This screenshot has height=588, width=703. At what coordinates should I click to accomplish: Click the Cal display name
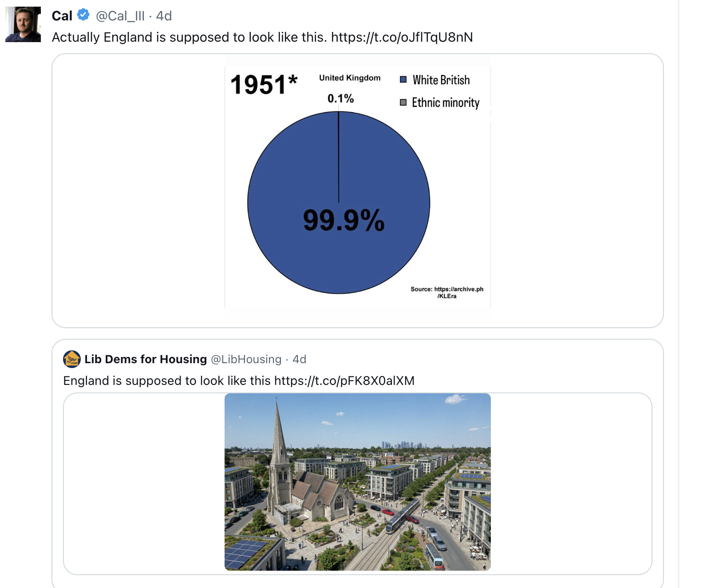(x=62, y=16)
